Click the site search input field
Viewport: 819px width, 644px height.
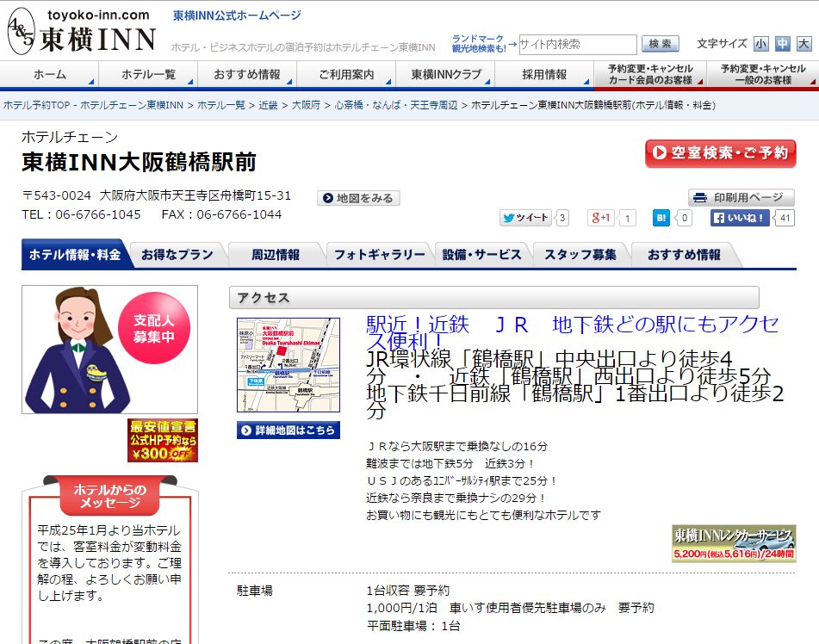pyautogui.click(x=577, y=44)
